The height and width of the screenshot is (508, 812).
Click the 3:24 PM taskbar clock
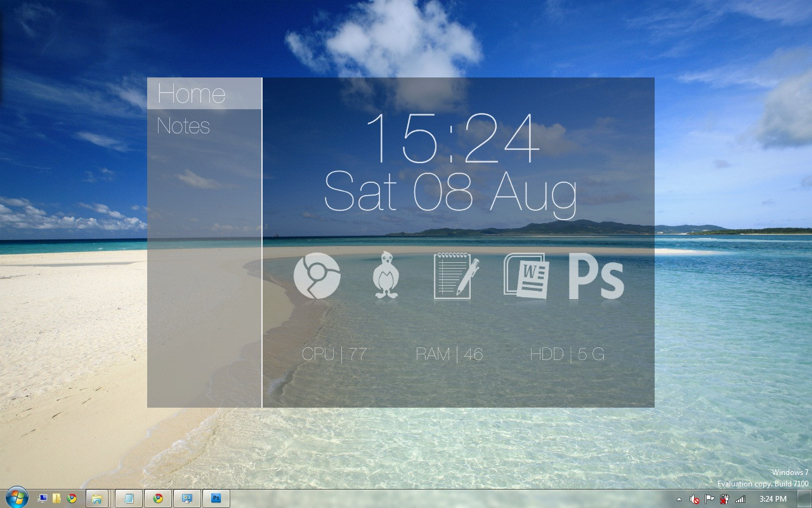(x=773, y=499)
